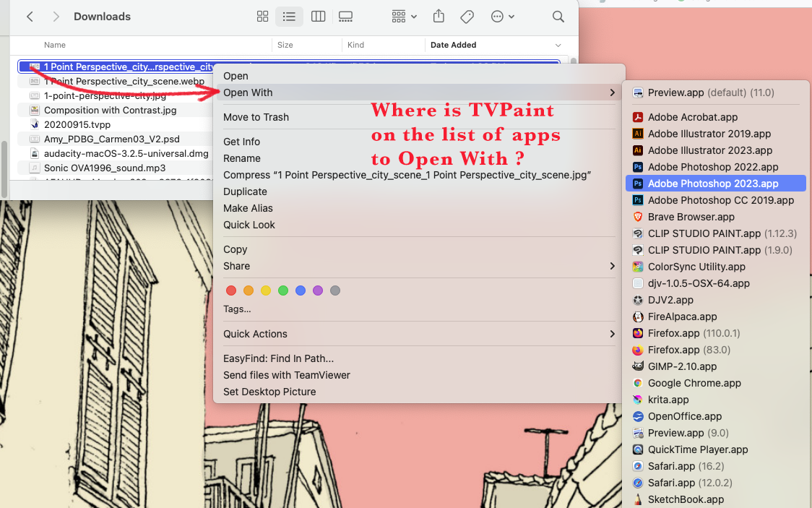Image resolution: width=812 pixels, height=508 pixels.
Task: Open with Adobe Illustrator 2019.app icon
Action: [638, 134]
